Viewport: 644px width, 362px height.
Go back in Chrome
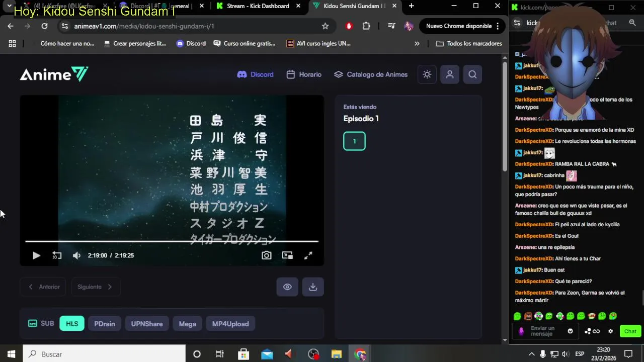tap(11, 26)
